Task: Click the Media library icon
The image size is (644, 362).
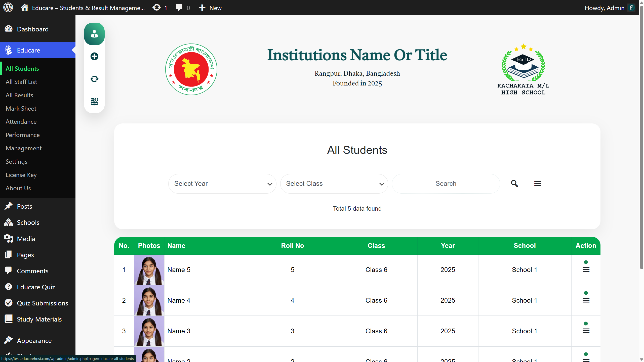Action: [x=9, y=238]
